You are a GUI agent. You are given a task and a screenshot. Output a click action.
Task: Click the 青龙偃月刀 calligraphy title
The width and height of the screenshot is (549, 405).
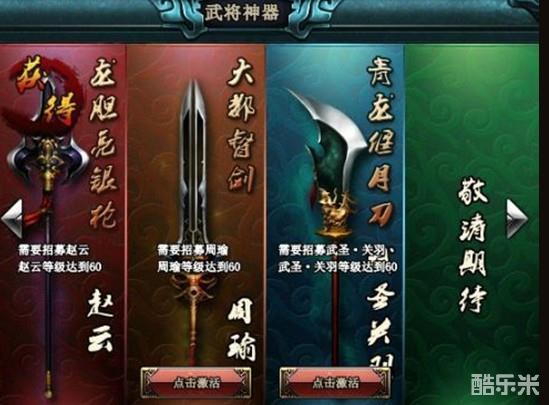click(381, 142)
